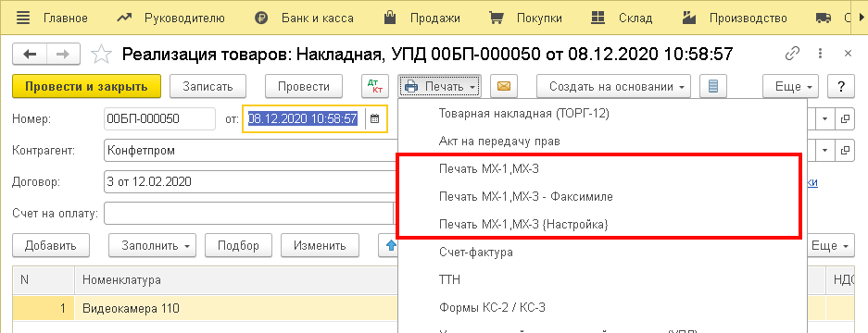Open the Покупки section
The image size is (868, 333).
point(539,18)
